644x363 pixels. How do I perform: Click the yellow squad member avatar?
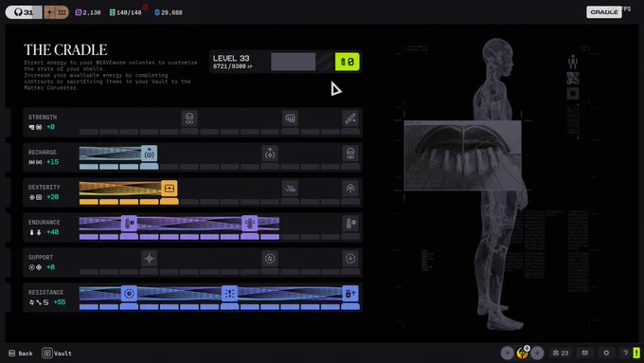(x=523, y=353)
